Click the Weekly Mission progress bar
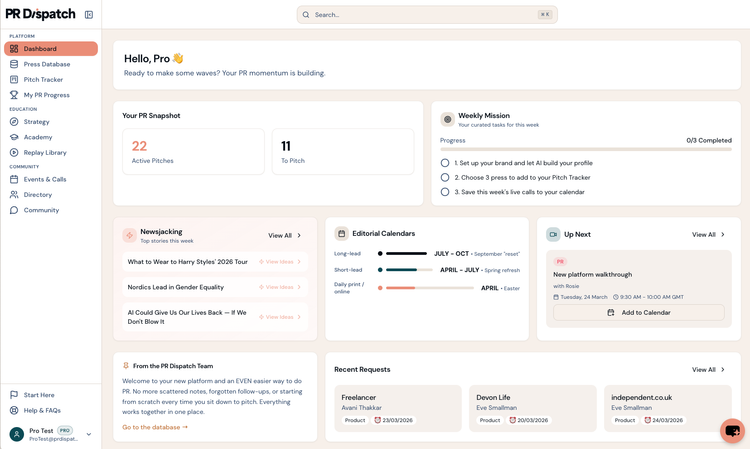 coord(586,150)
